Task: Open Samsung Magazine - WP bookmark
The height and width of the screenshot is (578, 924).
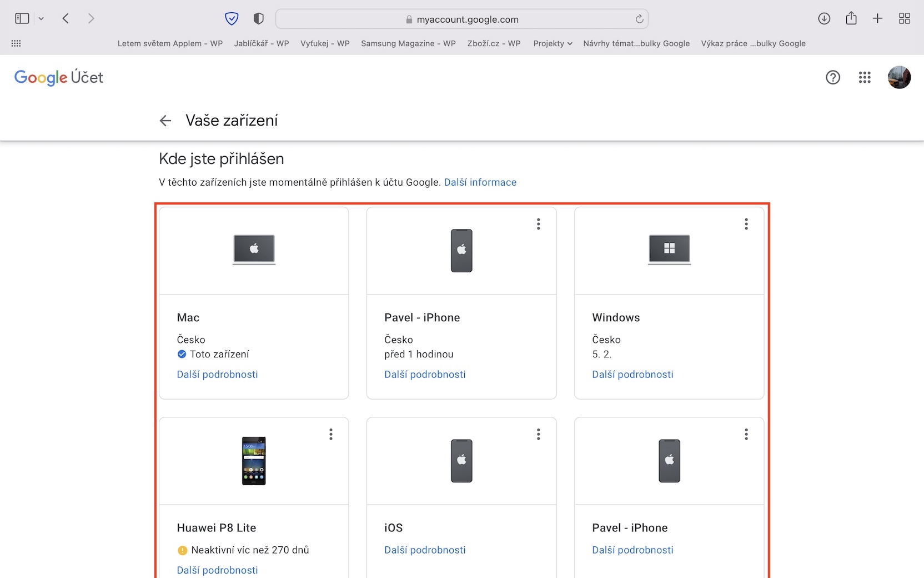Action: click(408, 43)
